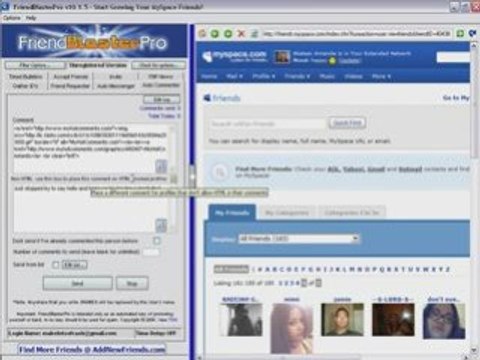Click Home in the MySpace navigation
The width and height of the screenshot is (480, 360).
(209, 76)
